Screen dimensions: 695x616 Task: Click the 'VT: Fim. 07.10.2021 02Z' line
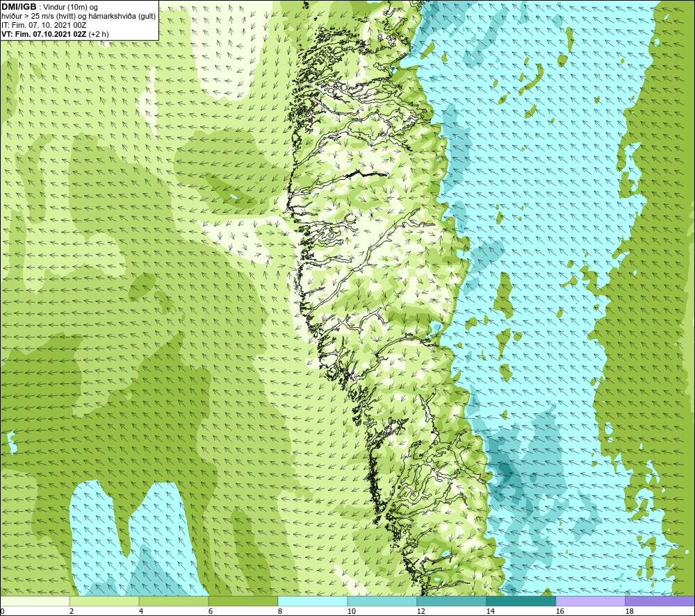tap(44, 33)
